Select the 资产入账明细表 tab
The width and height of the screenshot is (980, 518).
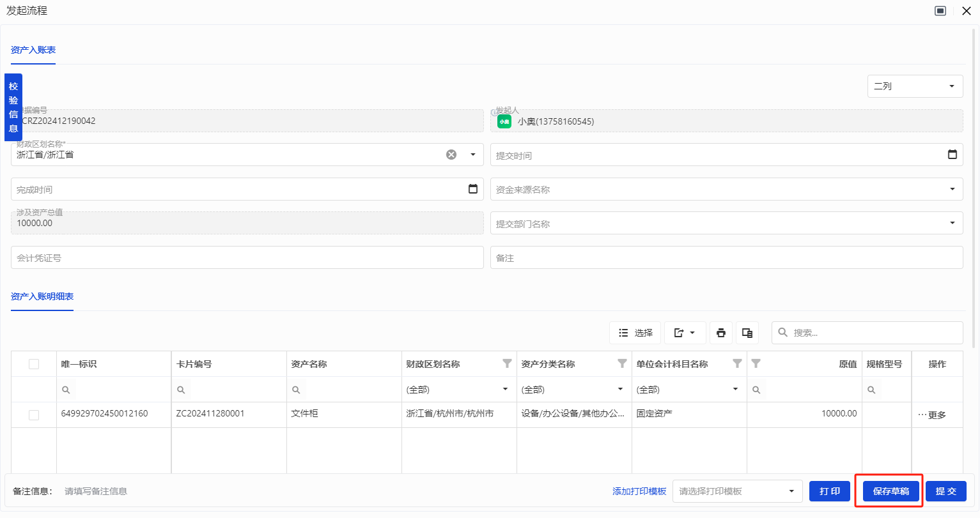tap(42, 296)
